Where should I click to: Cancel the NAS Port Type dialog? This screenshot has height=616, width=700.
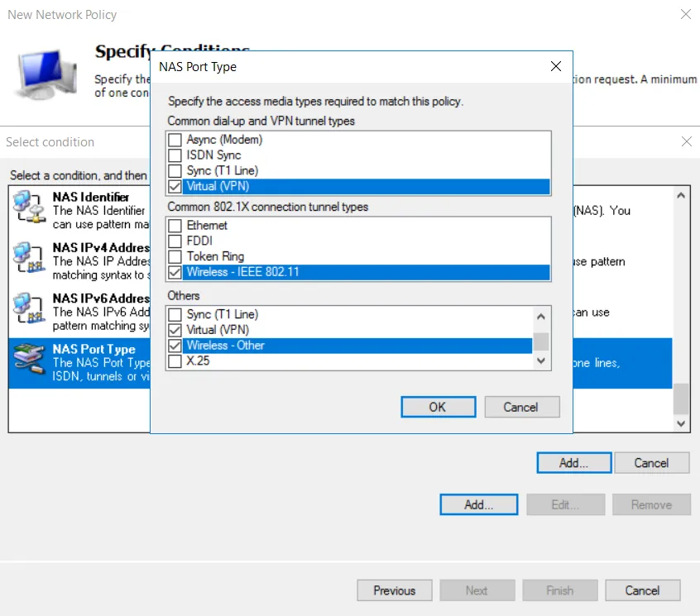pyautogui.click(x=521, y=406)
